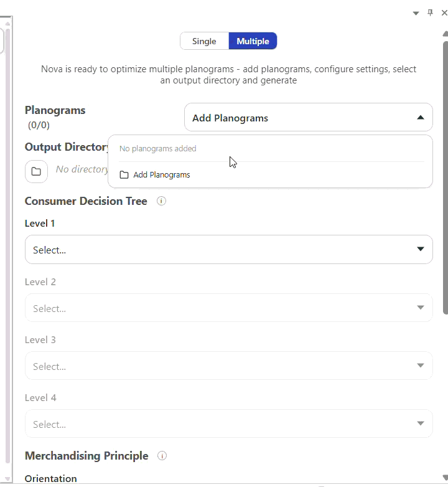Click the Merchandising Principle info icon
This screenshot has height=487, width=448.
pos(162,456)
